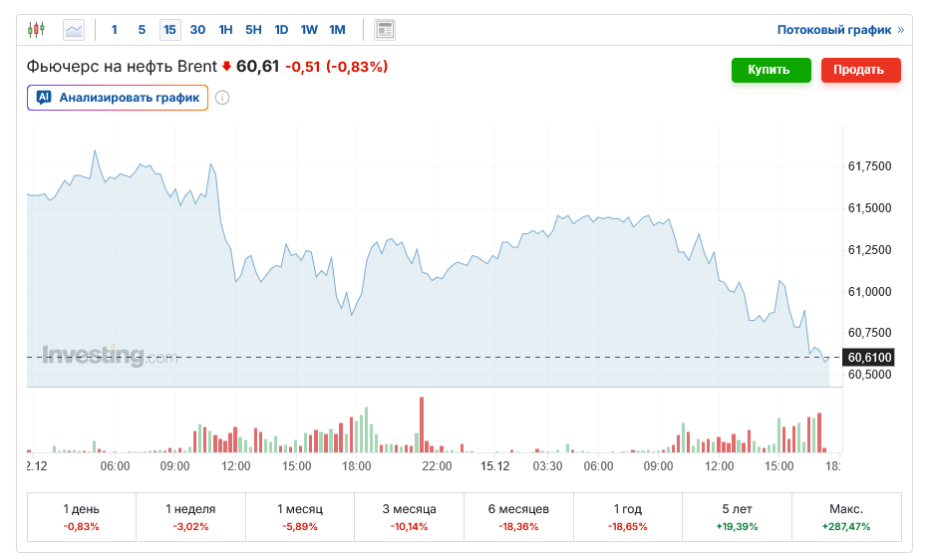The width and height of the screenshot is (932, 560).
Task: Click the info icon beside Анализировать график
Action: (x=222, y=98)
